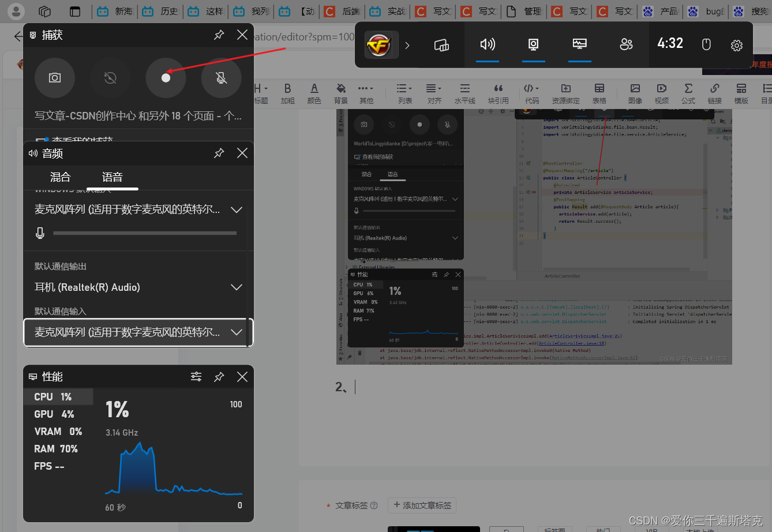Open Game Bar settings gear

[x=736, y=45]
